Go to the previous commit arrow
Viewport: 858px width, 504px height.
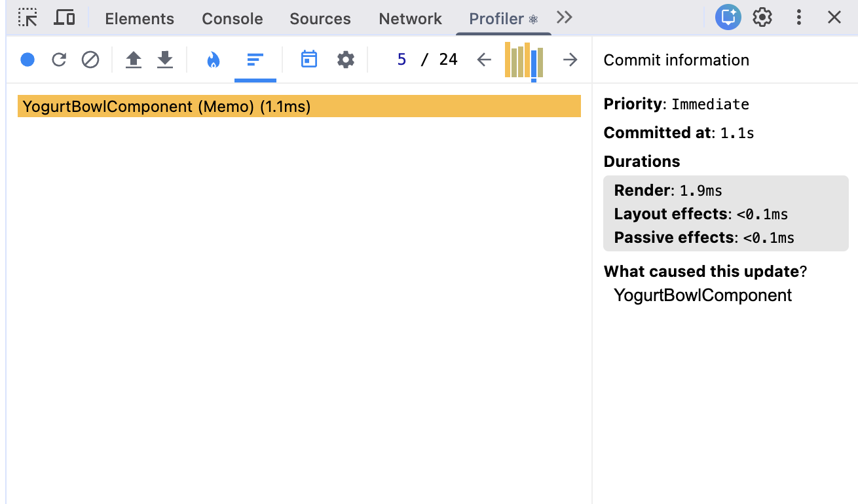tap(484, 60)
